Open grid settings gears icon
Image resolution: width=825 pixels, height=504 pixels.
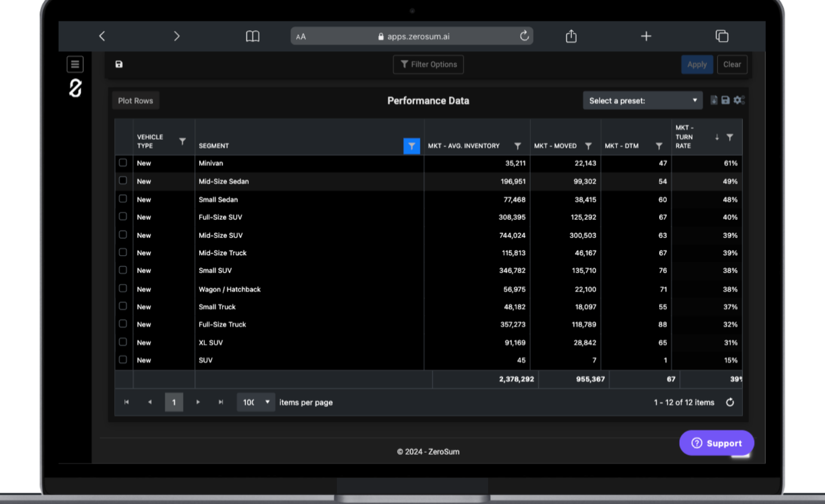tap(739, 100)
